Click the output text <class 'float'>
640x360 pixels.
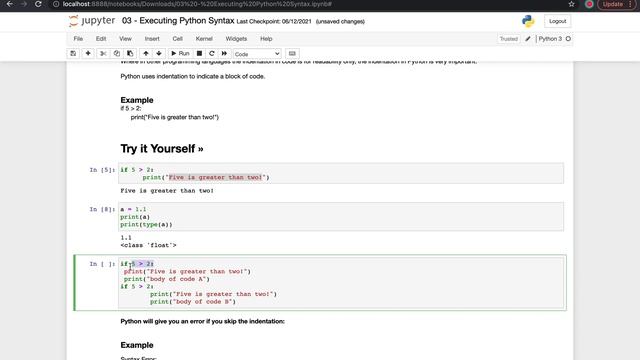tap(148, 245)
